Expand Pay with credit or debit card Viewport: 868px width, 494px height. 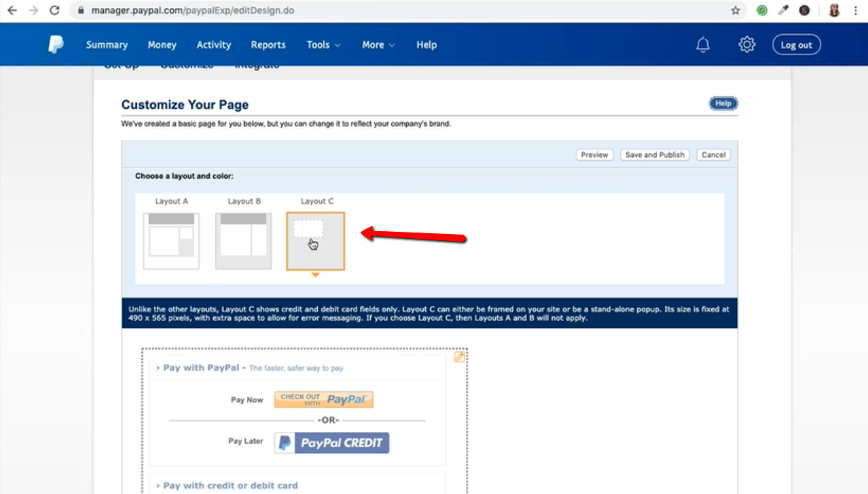pyautogui.click(x=227, y=486)
